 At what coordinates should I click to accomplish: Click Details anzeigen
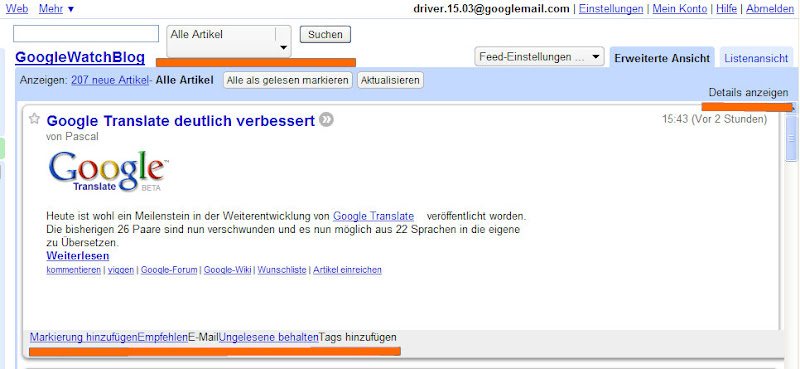coord(748,93)
